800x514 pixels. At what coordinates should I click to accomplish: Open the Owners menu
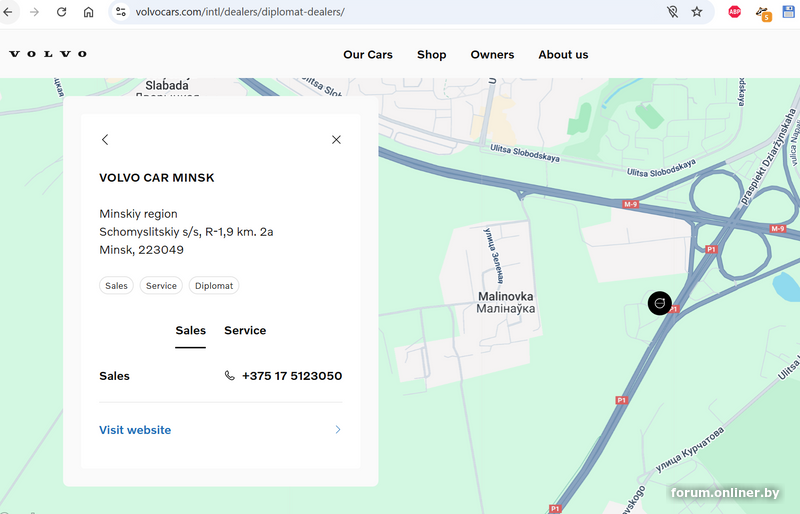492,55
